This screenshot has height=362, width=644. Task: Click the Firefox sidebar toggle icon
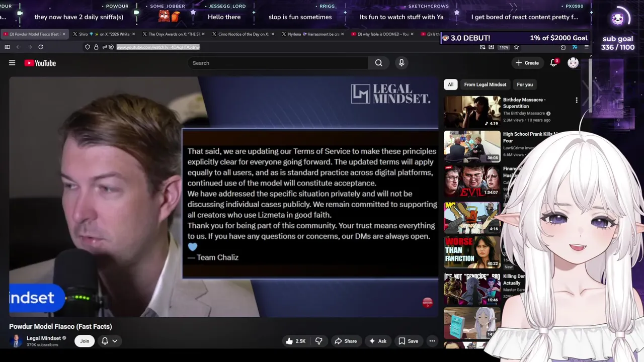pos(7,47)
